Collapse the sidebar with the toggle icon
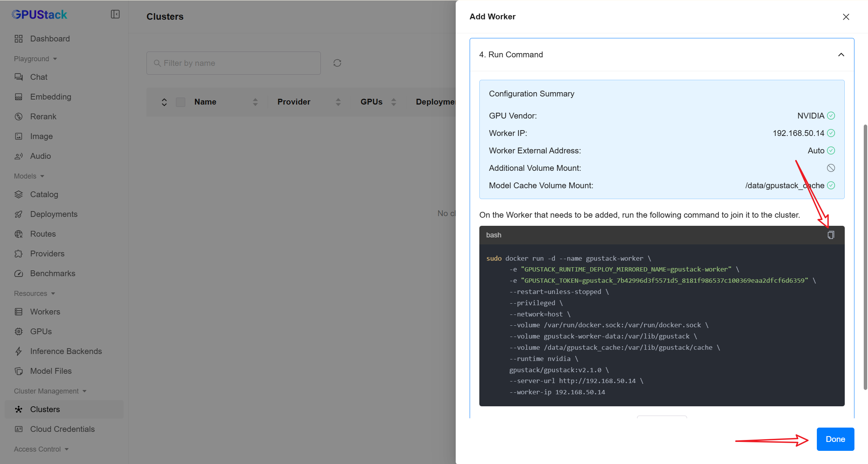The height and width of the screenshot is (464, 868). point(115,14)
